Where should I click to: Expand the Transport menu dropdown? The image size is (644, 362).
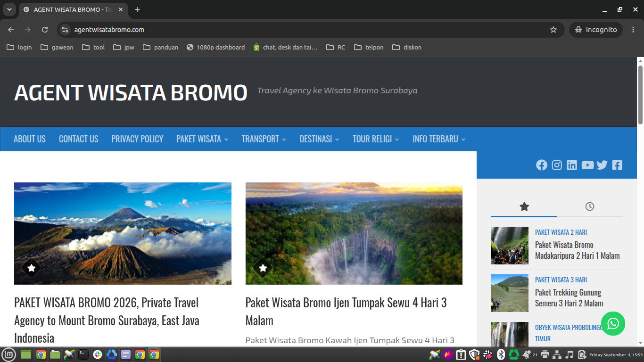tap(264, 139)
